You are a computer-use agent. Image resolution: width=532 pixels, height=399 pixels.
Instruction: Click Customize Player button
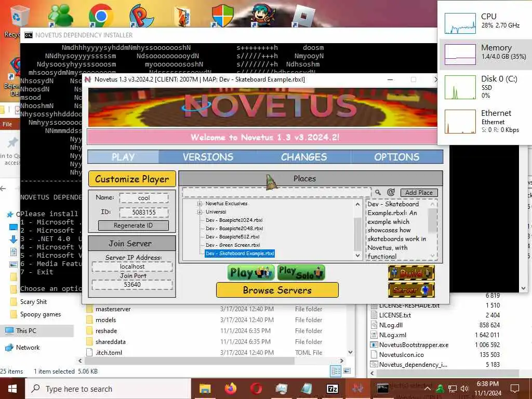point(132,179)
